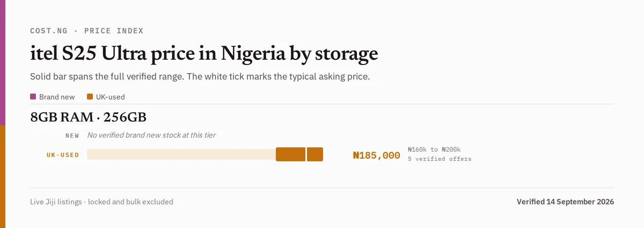
Task: Click the pale bar track left of the range
Action: (181, 154)
